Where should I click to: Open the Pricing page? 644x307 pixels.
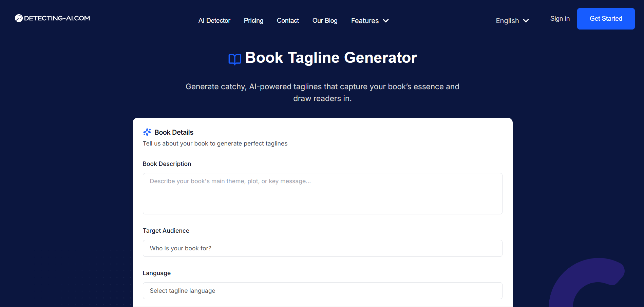click(253, 20)
